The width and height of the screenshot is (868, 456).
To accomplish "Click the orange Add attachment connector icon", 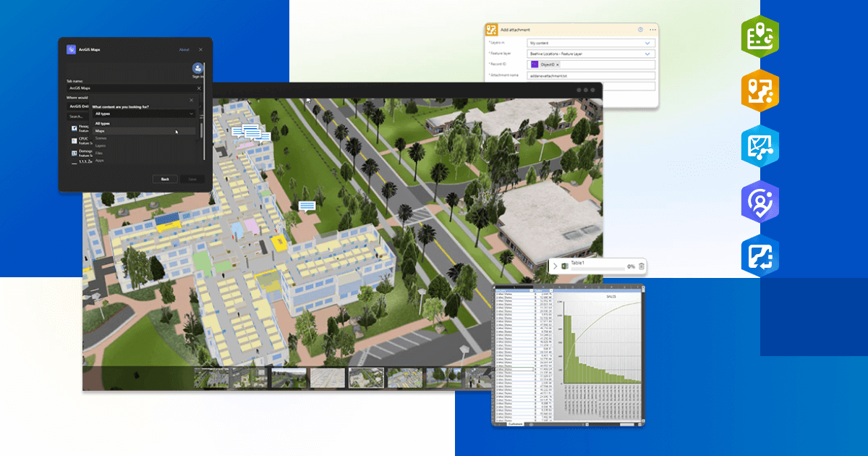I will pyautogui.click(x=491, y=30).
